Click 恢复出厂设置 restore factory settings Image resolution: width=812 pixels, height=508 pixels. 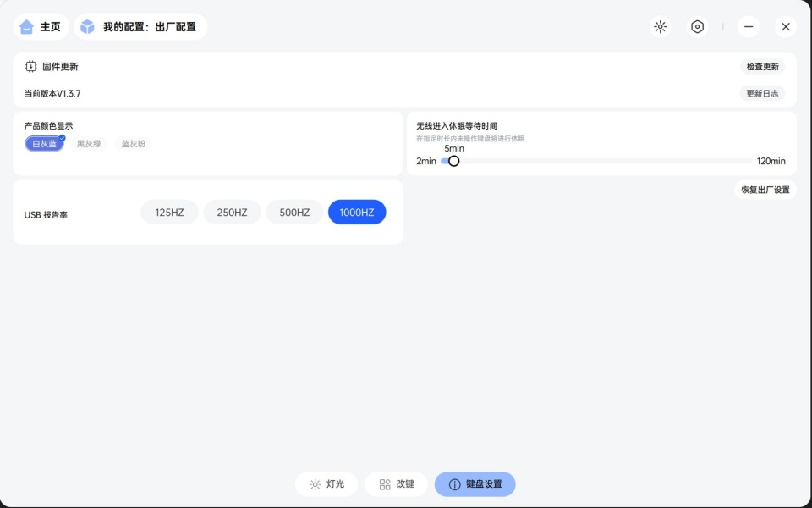tap(765, 190)
